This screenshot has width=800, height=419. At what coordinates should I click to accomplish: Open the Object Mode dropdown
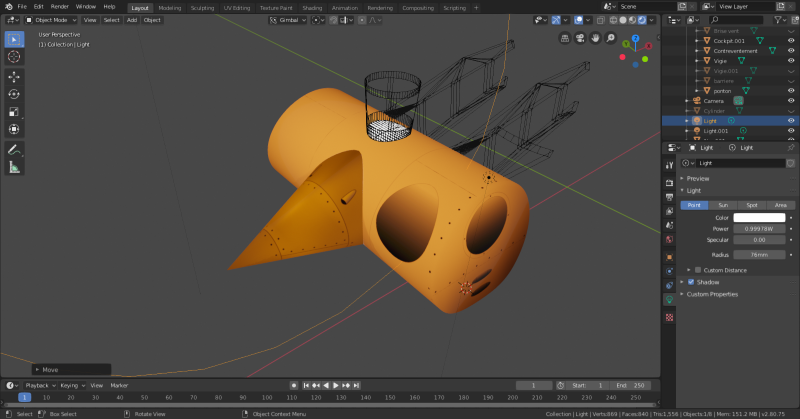(51, 19)
